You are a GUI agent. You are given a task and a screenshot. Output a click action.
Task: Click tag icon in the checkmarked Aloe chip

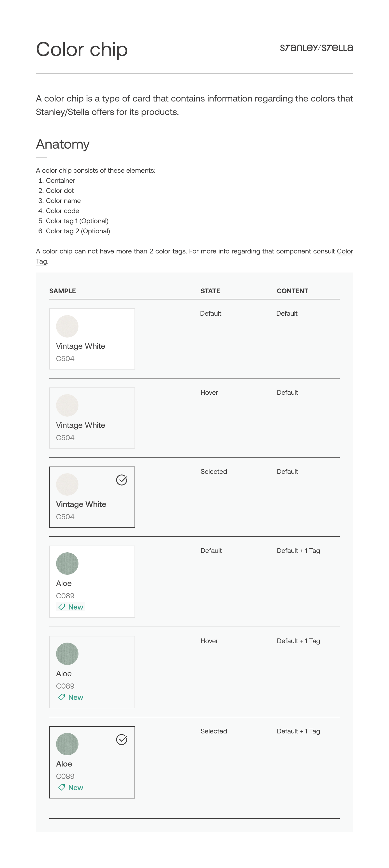coord(62,788)
